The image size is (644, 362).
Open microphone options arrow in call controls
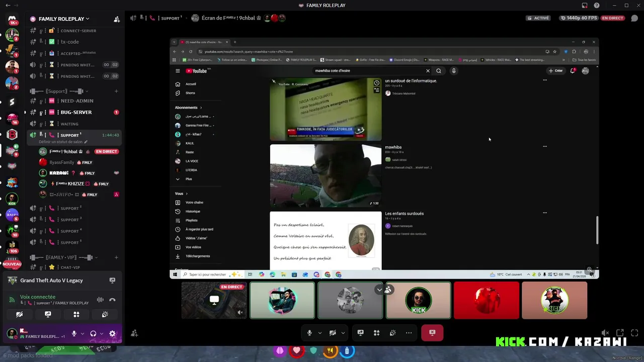[x=319, y=333]
